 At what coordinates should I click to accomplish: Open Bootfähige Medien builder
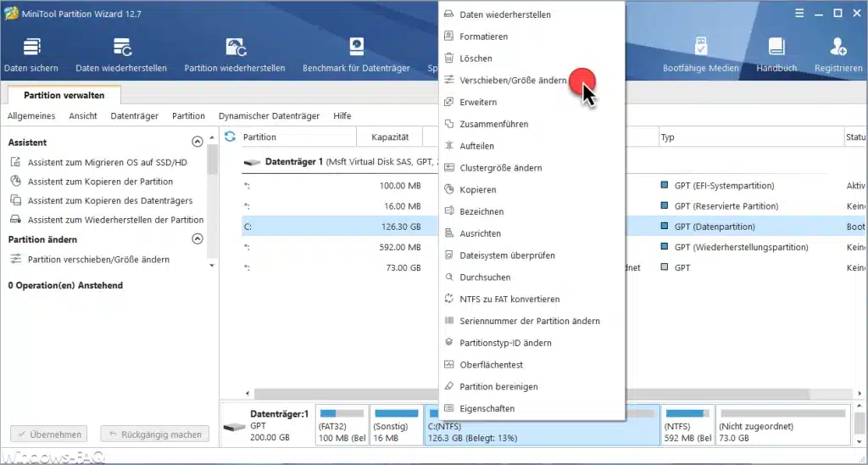click(x=701, y=55)
